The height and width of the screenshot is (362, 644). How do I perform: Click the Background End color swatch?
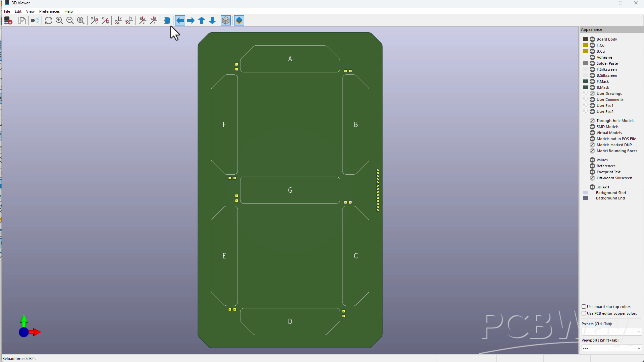coord(586,198)
